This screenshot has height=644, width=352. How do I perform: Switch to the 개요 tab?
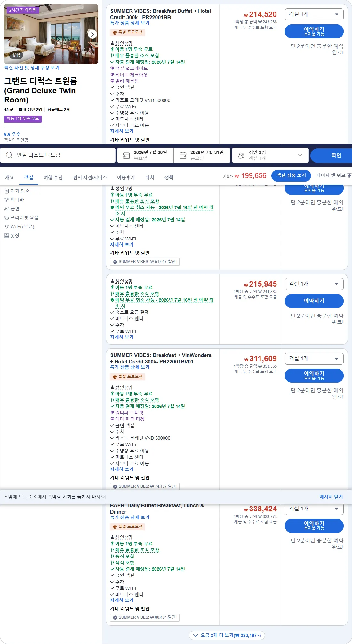tap(10, 177)
